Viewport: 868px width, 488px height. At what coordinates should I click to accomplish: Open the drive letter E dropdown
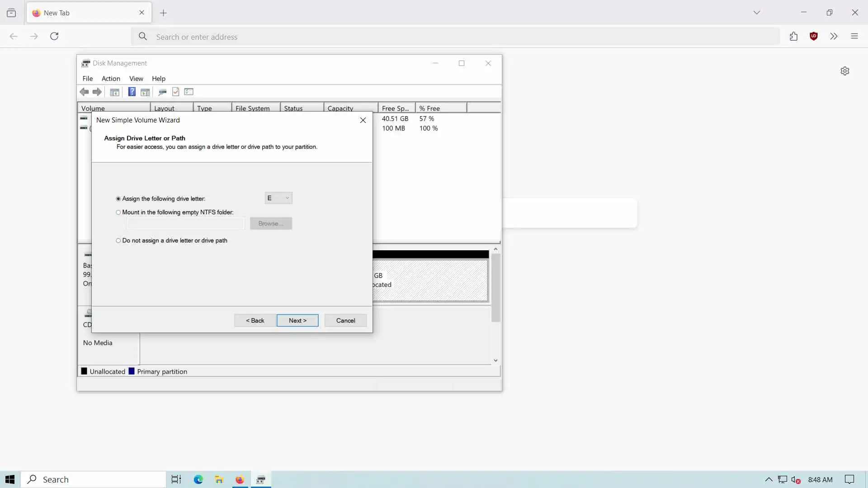[278, 198]
